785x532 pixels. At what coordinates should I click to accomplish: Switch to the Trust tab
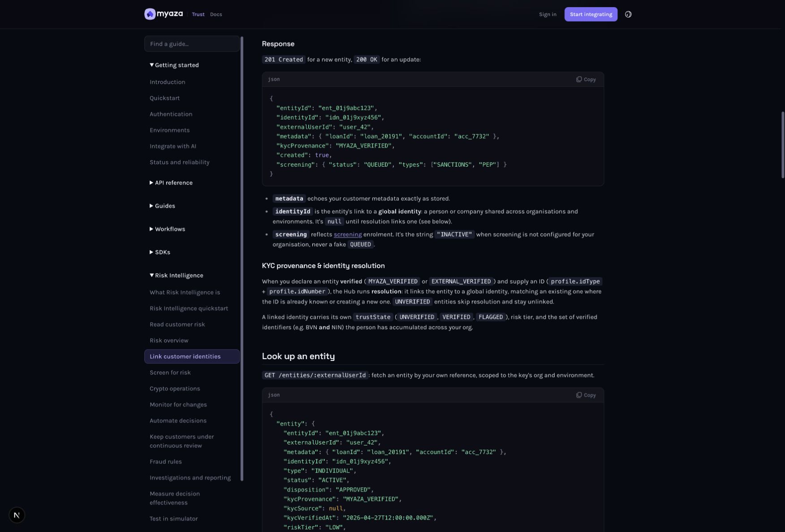coord(198,14)
